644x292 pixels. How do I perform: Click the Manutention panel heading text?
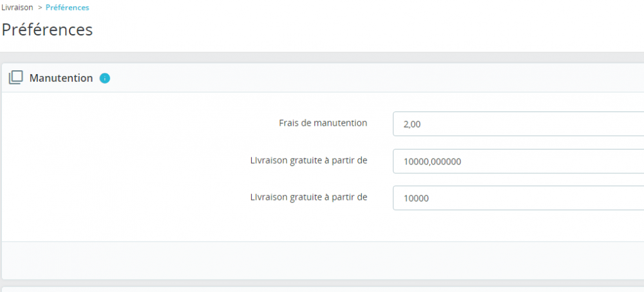61,78
